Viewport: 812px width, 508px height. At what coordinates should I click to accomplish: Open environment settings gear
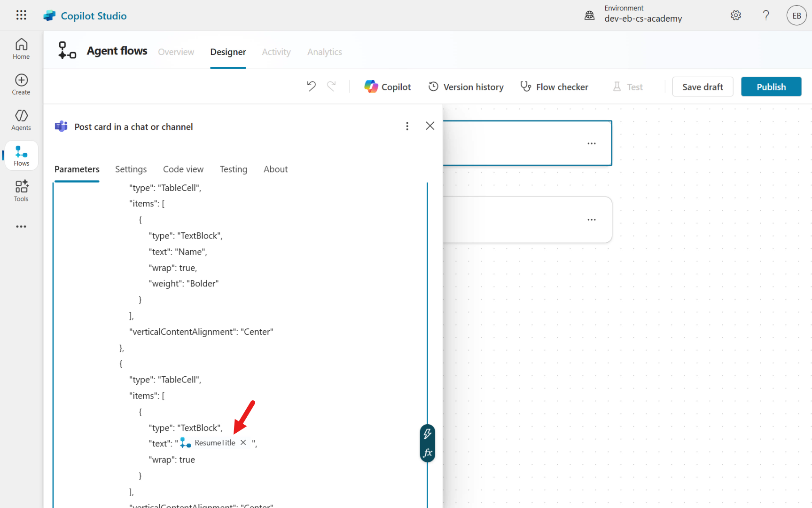pos(736,16)
